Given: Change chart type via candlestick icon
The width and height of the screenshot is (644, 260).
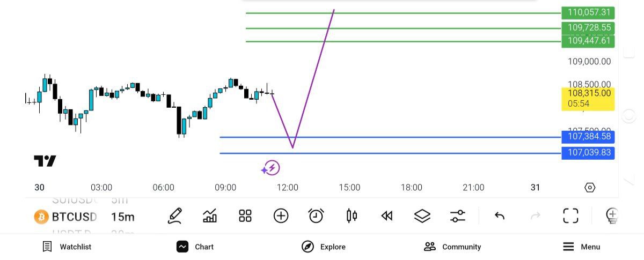Looking at the screenshot, I should (352, 216).
